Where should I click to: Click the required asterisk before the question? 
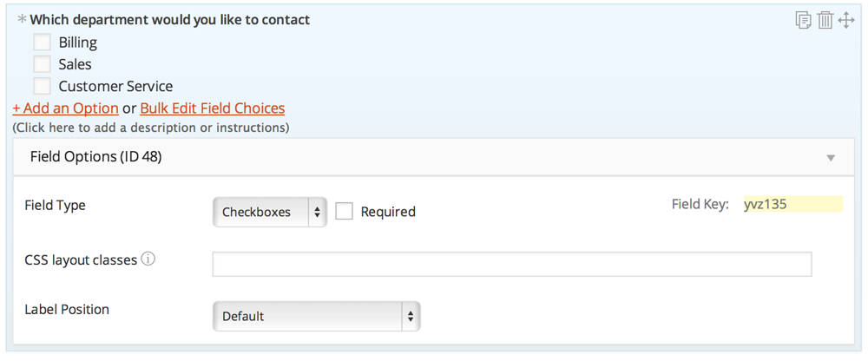click(x=22, y=20)
